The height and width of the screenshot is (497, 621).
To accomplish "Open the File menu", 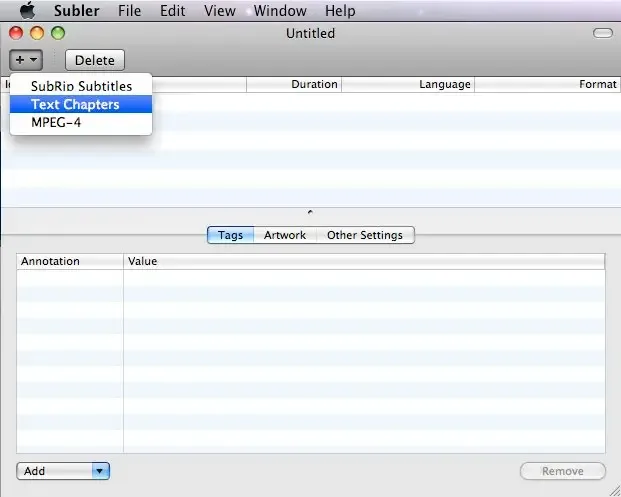I will coord(129,11).
